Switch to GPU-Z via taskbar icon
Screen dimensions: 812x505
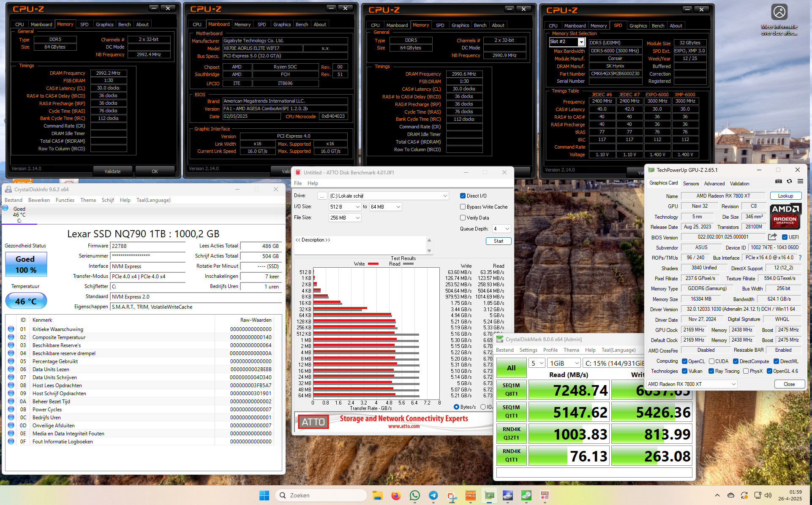coord(489,495)
